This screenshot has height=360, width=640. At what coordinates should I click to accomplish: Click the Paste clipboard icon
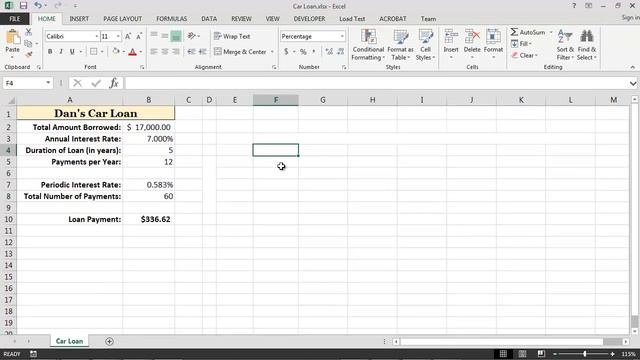pyautogui.click(x=13, y=38)
